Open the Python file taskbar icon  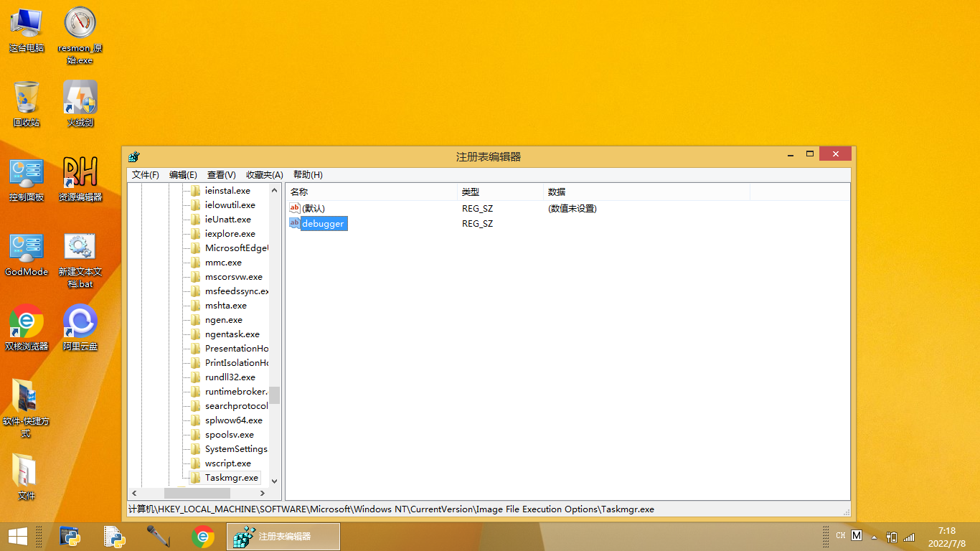click(x=115, y=536)
